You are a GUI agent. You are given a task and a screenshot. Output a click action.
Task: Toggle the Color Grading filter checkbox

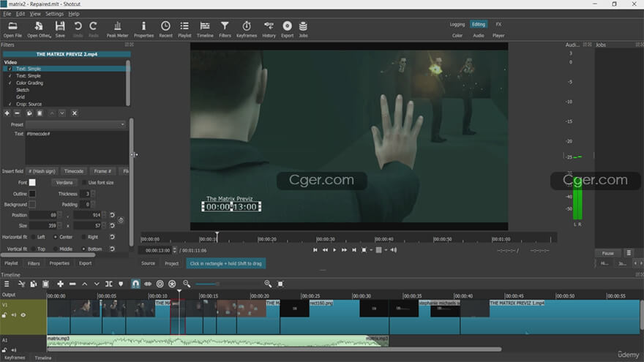click(10, 83)
